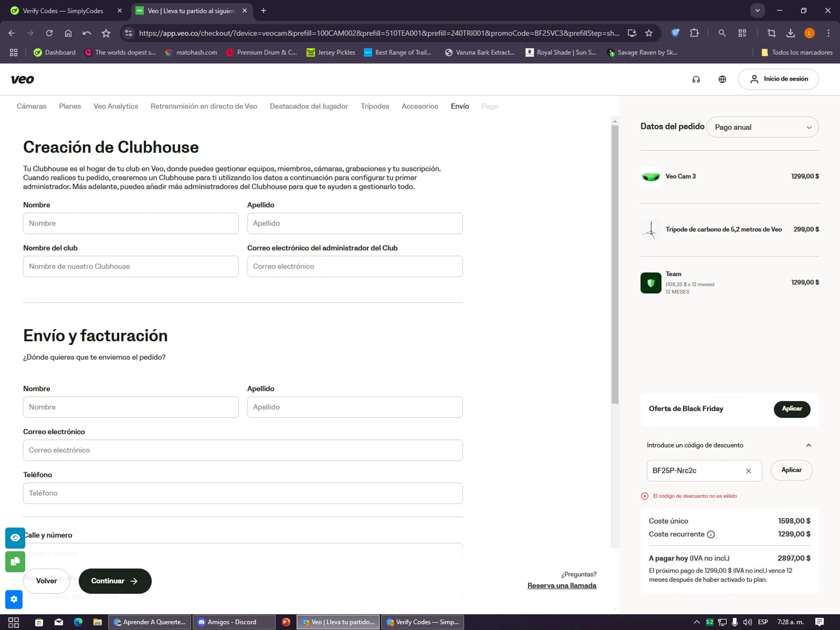This screenshot has height=630, width=840.
Task: Click shipping Apellido input field
Action: (x=355, y=407)
